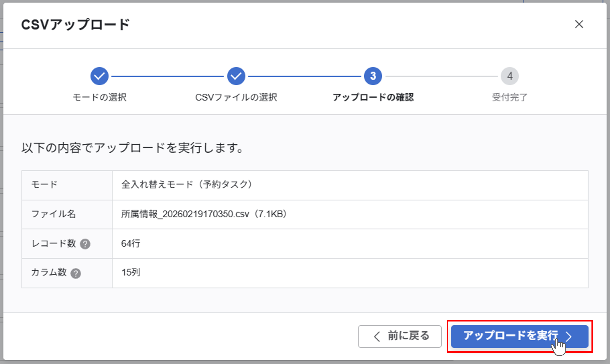Click step 1 checkmark circle icon
This screenshot has height=364, width=610.
(99, 76)
